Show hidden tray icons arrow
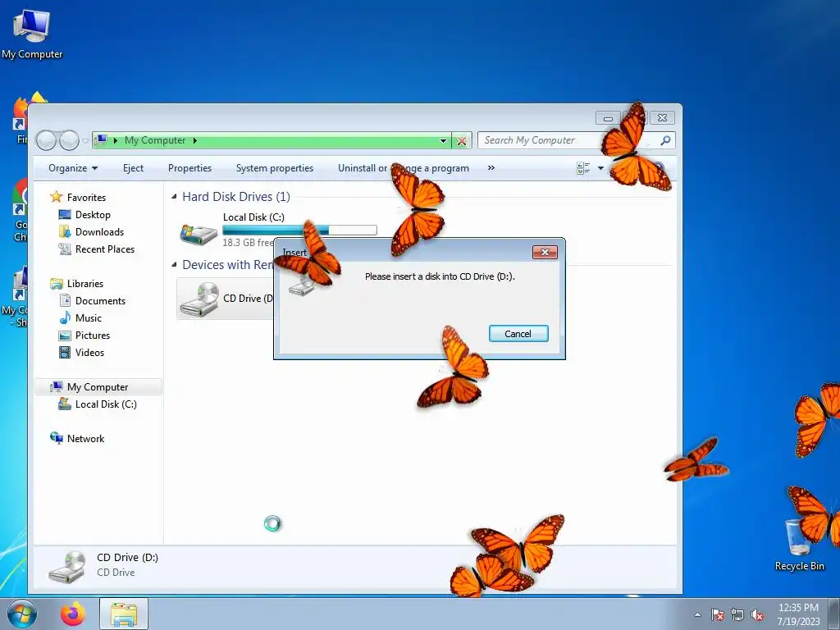Viewport: 840px width, 630px height. 697,614
